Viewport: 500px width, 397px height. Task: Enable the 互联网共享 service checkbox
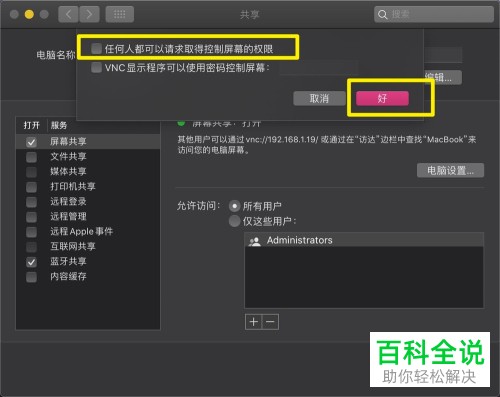(x=31, y=247)
